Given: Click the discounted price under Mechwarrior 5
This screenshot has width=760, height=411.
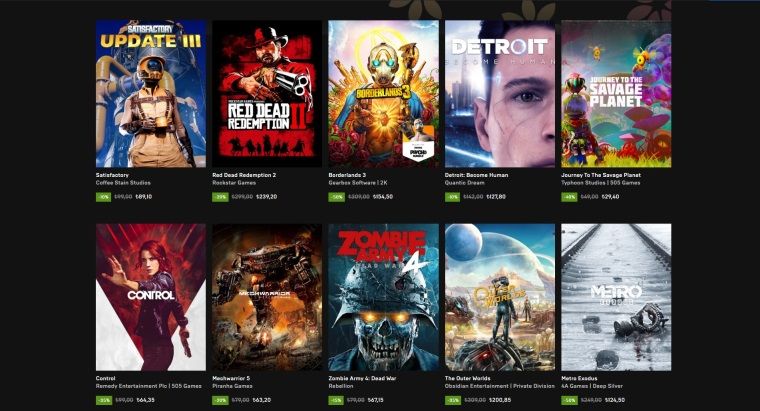Looking at the screenshot, I should coord(262,400).
